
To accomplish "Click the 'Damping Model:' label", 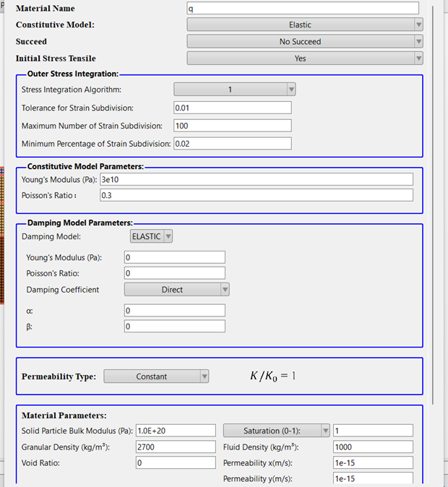I will point(51,236).
